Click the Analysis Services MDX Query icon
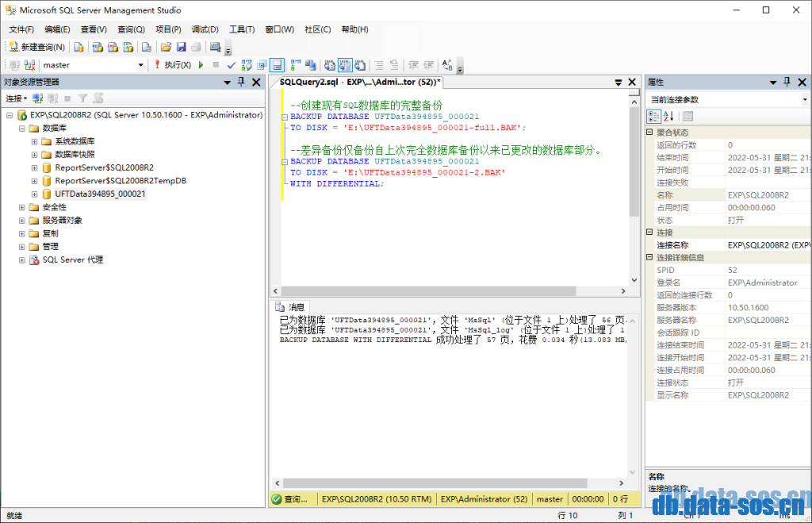The height and width of the screenshot is (523, 812). click(98, 47)
